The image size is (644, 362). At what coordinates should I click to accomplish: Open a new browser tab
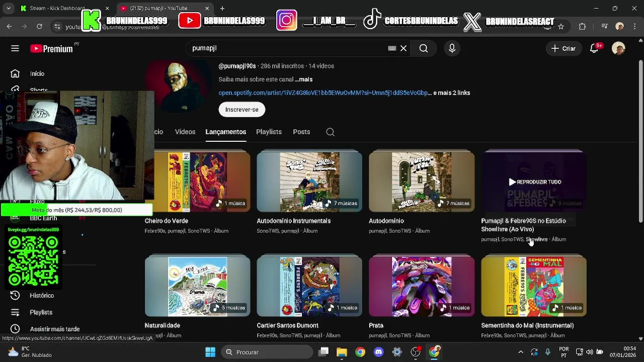point(222,8)
